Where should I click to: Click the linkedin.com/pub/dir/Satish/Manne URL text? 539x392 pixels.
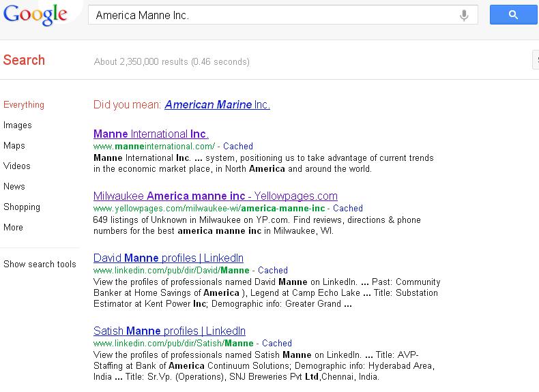click(x=173, y=343)
